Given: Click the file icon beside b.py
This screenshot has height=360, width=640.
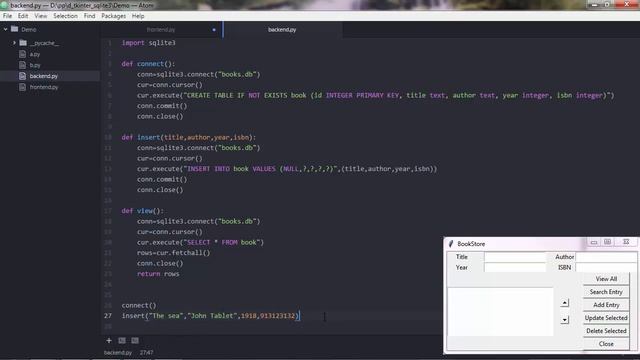Looking at the screenshot, I should tap(22, 65).
